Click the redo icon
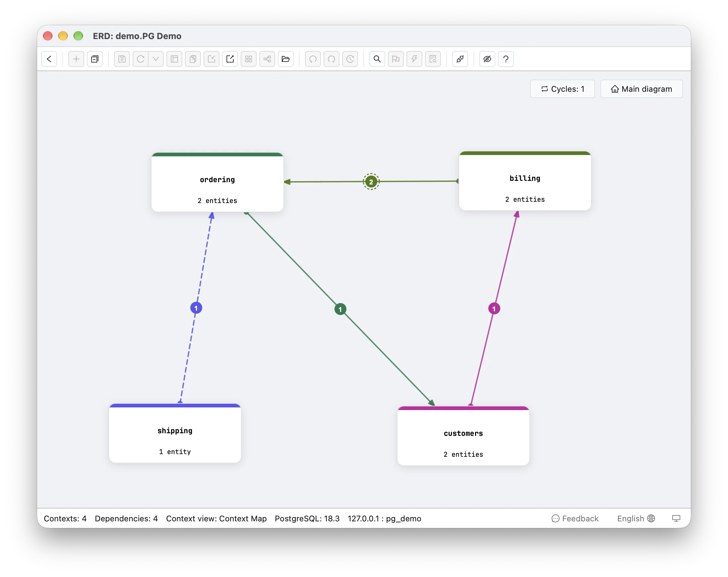 [332, 59]
